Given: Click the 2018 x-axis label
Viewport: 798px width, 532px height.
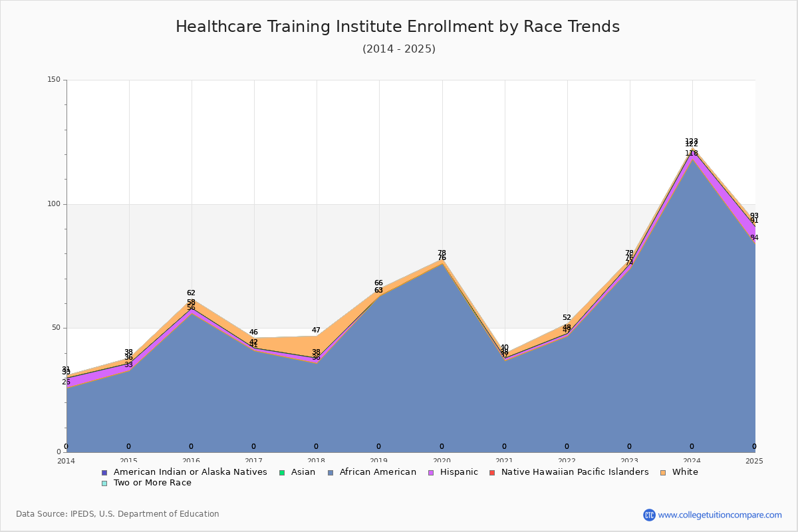Looking at the screenshot, I should click(x=317, y=461).
